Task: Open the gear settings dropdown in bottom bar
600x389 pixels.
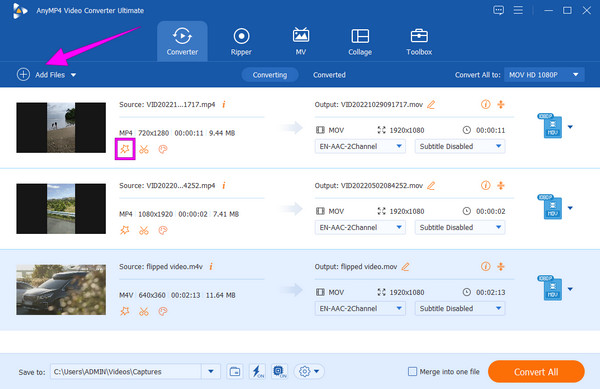Action: click(x=309, y=371)
